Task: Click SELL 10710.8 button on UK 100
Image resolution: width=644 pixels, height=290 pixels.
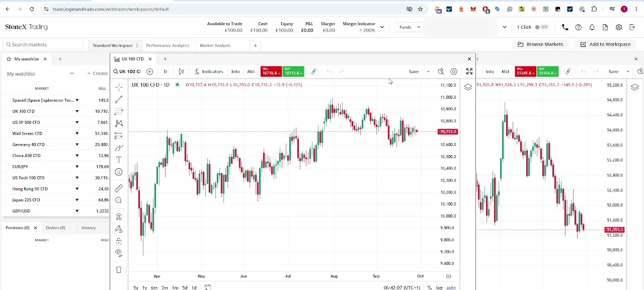Action: [272, 71]
